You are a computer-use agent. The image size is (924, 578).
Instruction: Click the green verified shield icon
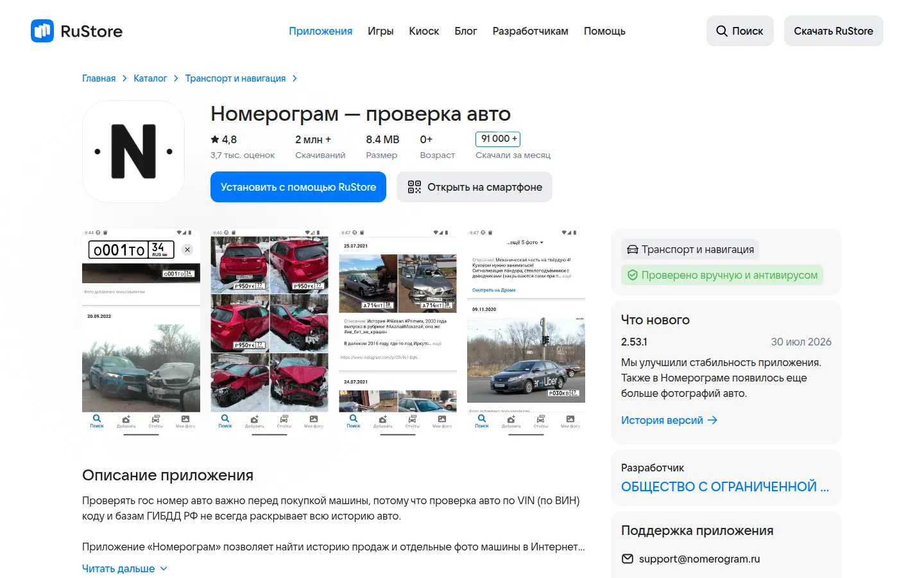633,275
